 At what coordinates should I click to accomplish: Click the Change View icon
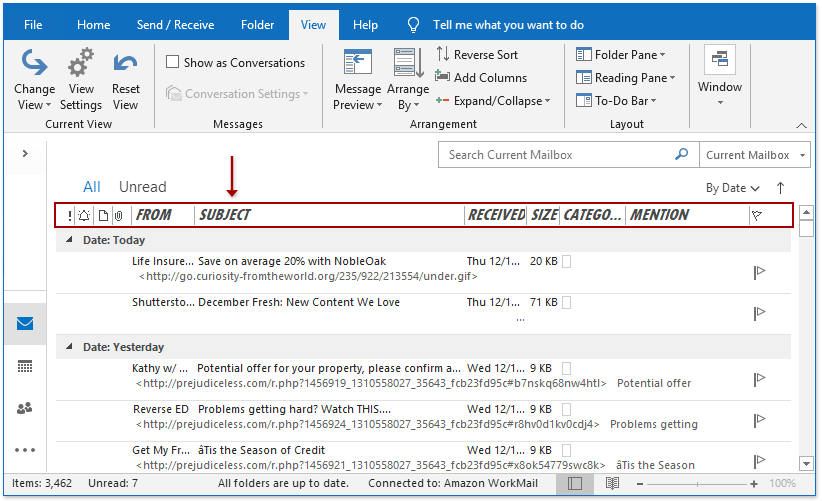pyautogui.click(x=34, y=64)
